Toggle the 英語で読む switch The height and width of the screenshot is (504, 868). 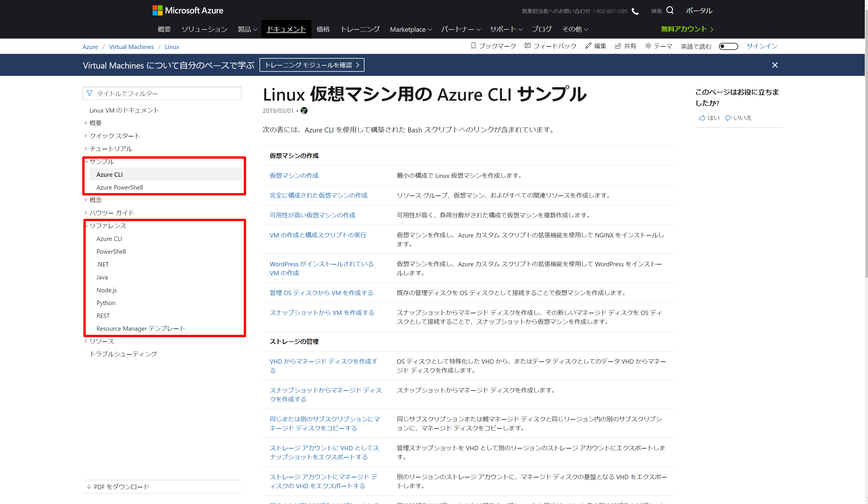point(728,46)
